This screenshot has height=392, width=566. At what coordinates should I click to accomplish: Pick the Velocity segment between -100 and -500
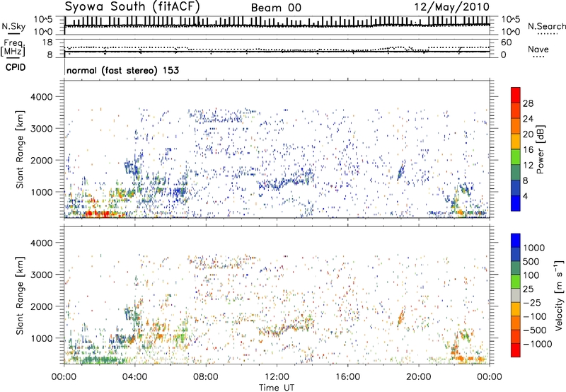(516, 323)
